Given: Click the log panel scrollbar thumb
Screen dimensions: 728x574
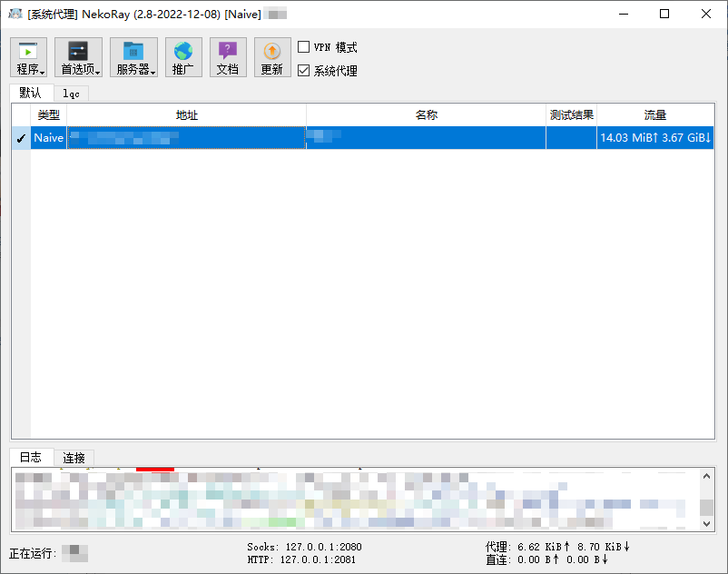Looking at the screenshot, I should click(706, 507).
